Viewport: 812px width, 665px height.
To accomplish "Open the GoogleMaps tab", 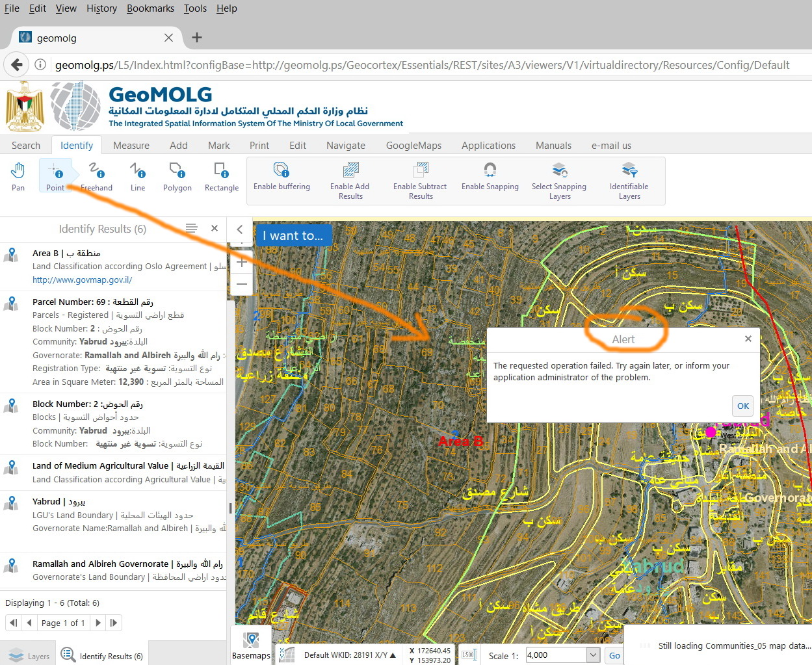I will [413, 146].
